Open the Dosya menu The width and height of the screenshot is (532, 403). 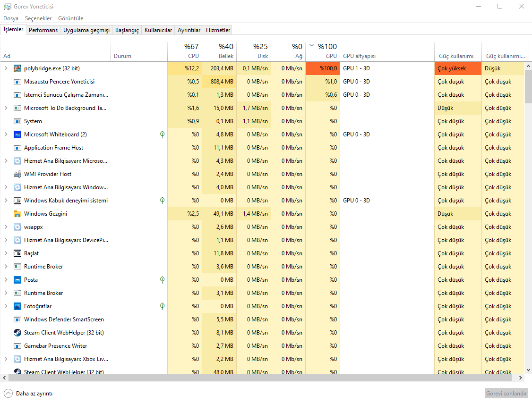coord(11,18)
